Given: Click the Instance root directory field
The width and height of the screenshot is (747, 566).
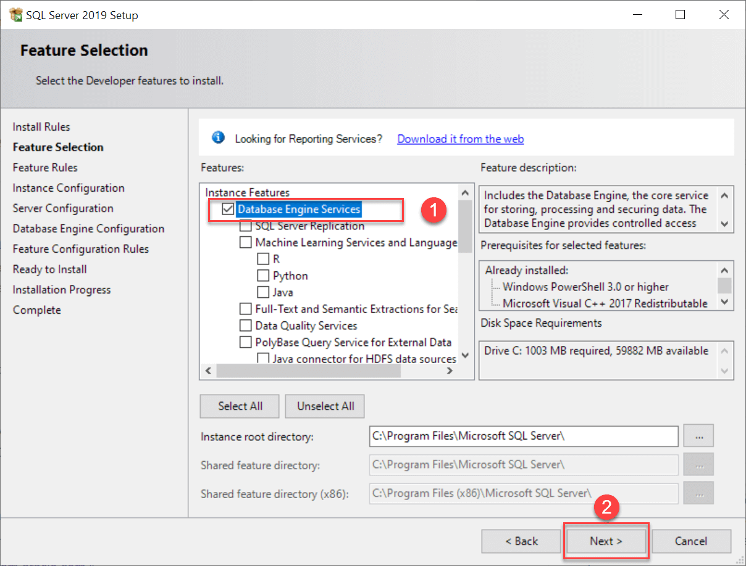Looking at the screenshot, I should coord(524,436).
